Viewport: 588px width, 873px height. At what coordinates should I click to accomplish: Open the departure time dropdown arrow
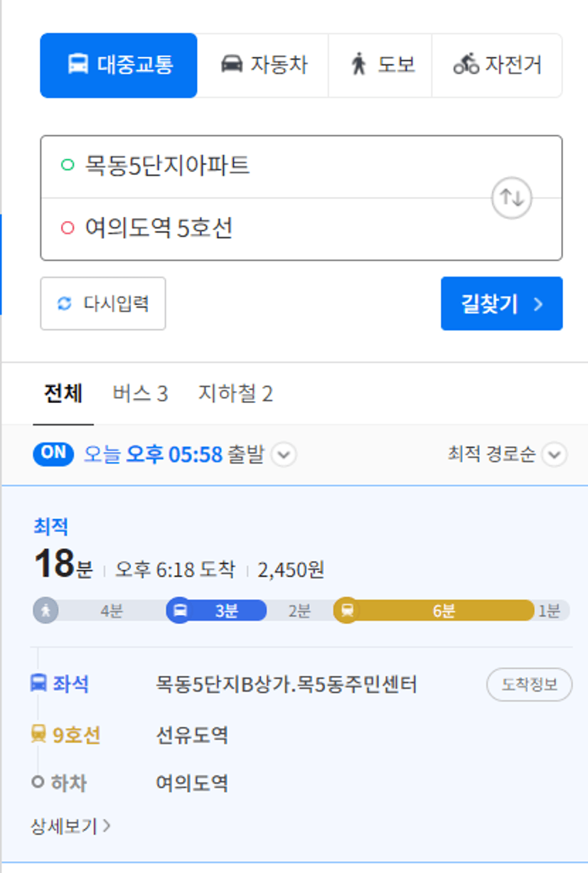284,455
